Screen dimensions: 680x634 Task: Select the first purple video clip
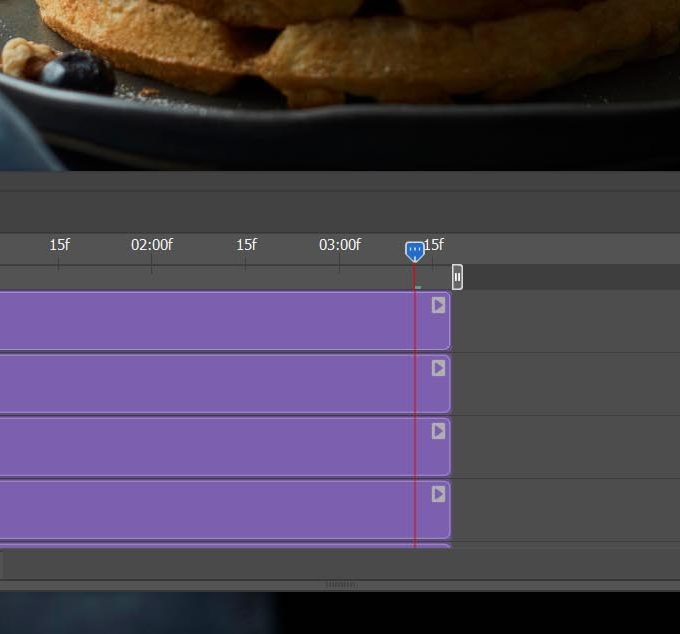click(x=225, y=320)
